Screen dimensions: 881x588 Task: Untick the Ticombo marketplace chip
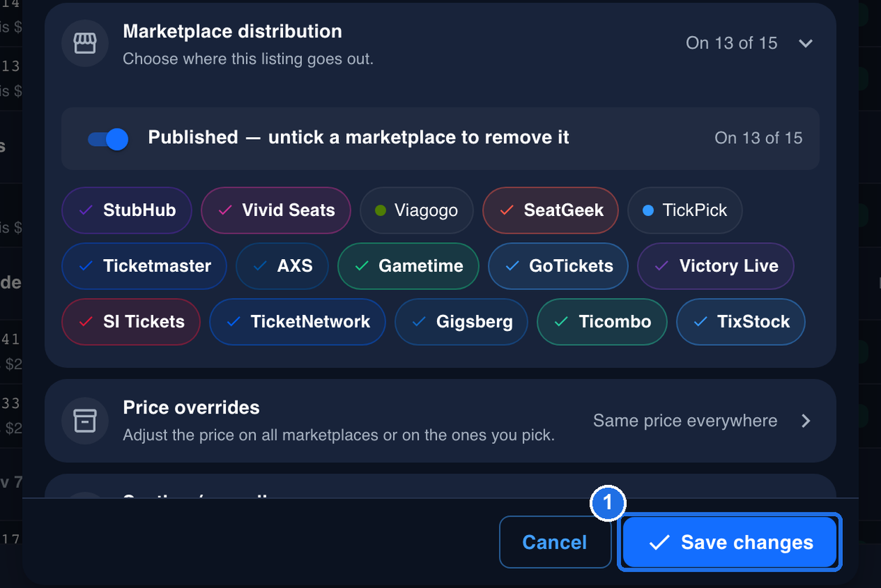pyautogui.click(x=601, y=322)
